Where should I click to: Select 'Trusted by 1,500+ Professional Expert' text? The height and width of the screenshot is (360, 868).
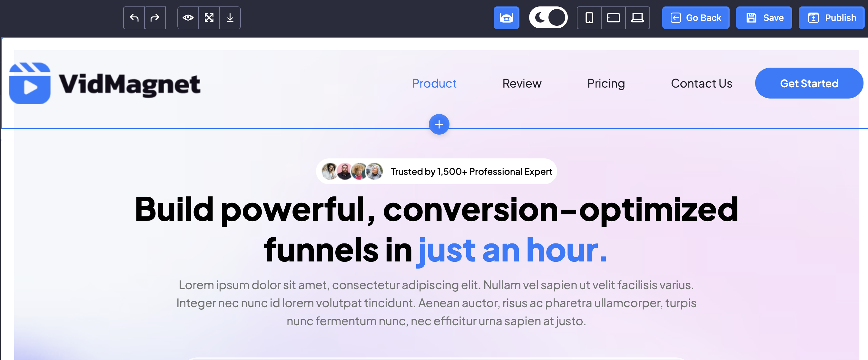[x=471, y=172]
